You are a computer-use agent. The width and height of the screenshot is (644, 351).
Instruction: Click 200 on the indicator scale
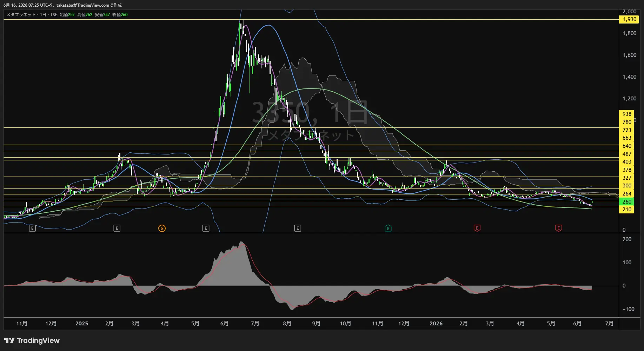coord(627,239)
